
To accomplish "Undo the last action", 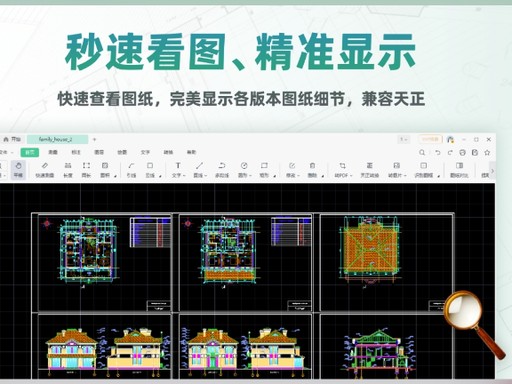I will click(438, 153).
